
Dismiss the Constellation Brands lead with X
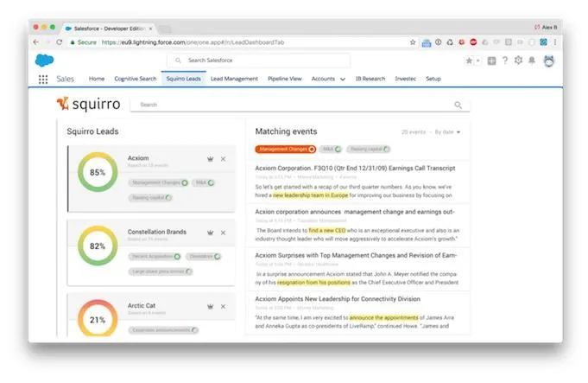(223, 233)
